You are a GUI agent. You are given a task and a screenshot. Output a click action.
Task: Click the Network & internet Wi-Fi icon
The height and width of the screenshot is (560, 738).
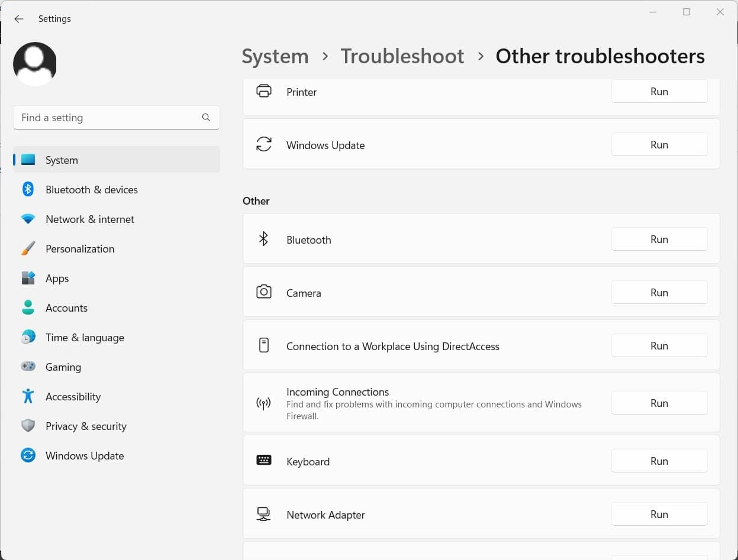pyautogui.click(x=28, y=219)
